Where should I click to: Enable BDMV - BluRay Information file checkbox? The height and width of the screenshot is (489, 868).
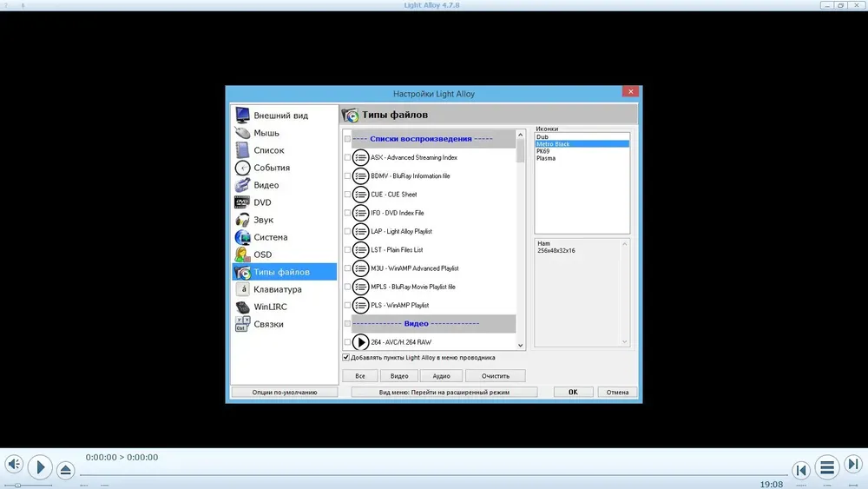(347, 176)
